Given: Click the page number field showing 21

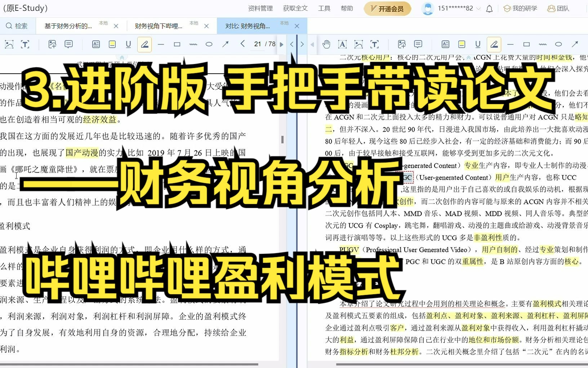Looking at the screenshot, I should (257, 44).
